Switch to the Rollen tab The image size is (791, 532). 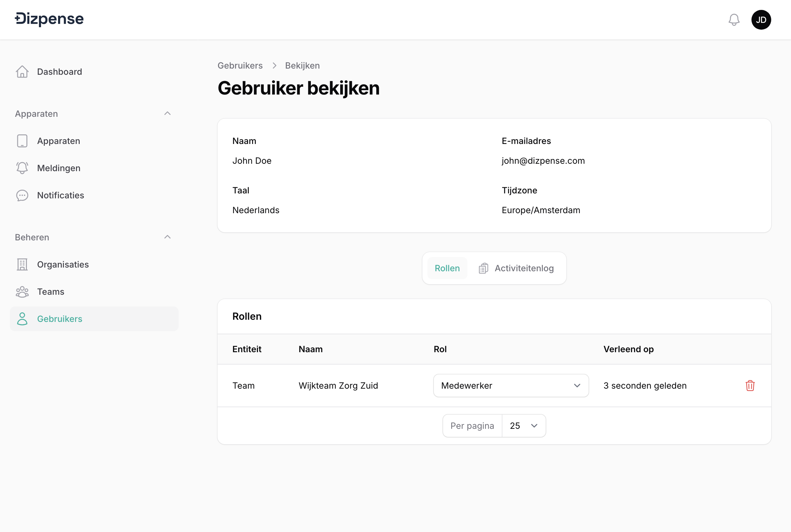pos(447,268)
